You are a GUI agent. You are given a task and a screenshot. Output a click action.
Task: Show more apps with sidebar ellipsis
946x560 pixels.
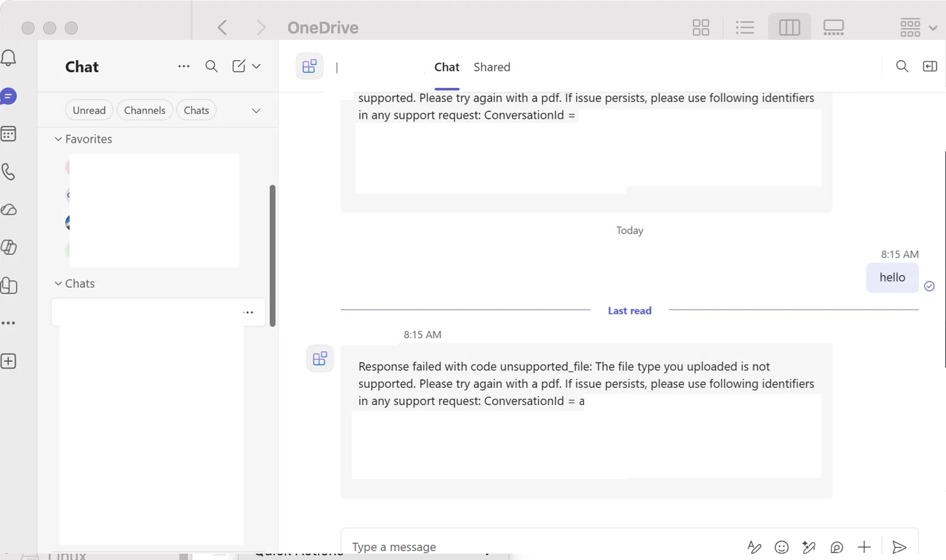[8, 323]
